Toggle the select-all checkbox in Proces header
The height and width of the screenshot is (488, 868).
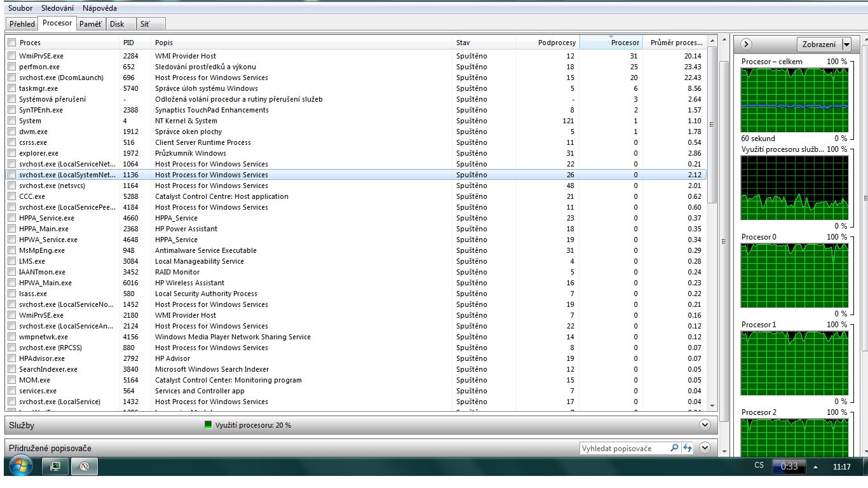[x=11, y=43]
